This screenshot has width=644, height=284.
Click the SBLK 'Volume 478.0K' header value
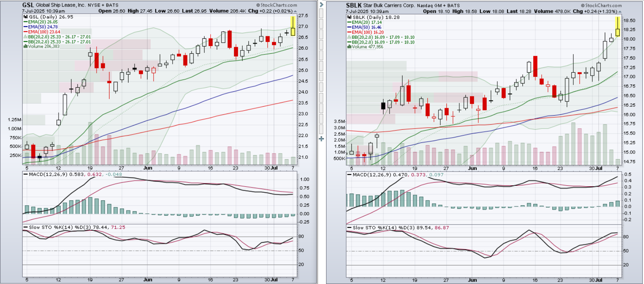[x=552, y=11]
